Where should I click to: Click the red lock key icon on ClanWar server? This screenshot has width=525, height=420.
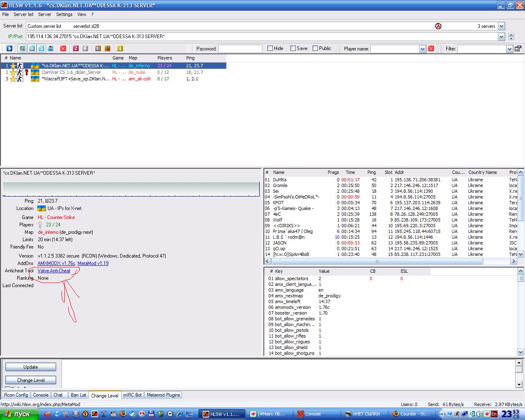click(x=27, y=72)
